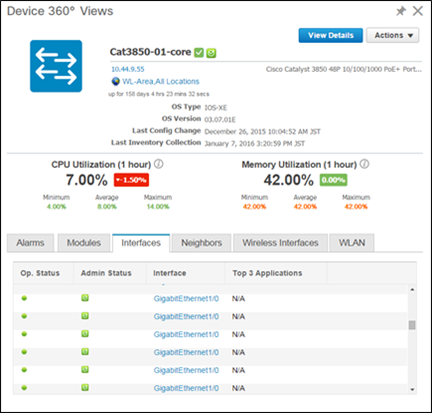The width and height of the screenshot is (439, 419).
Task: Sort by the Admin Status column header
Action: tap(110, 273)
